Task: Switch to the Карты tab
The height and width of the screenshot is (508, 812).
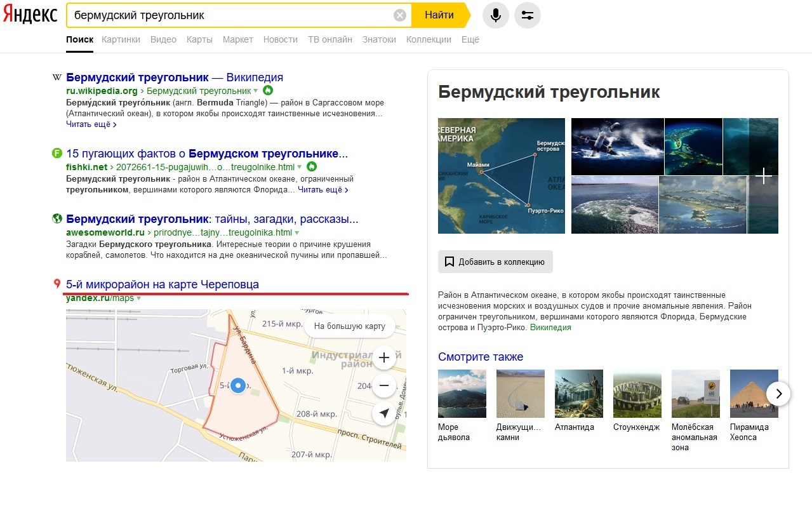Action: pos(199,39)
